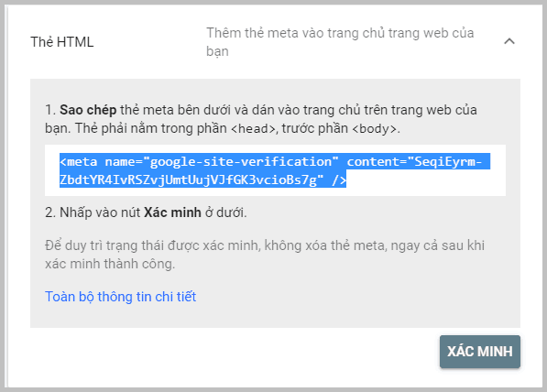Click the bold Xác minh word in step 2
Viewport: 547px width, 392px height.
point(172,212)
